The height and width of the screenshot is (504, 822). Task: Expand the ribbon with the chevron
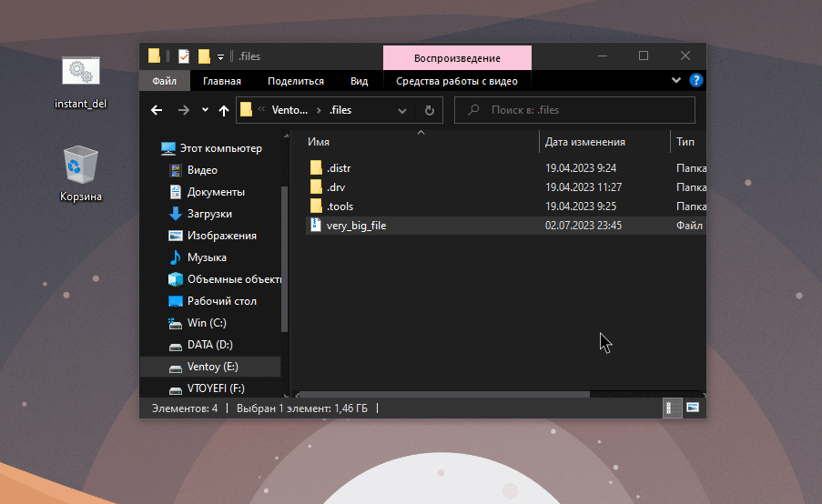pos(676,80)
